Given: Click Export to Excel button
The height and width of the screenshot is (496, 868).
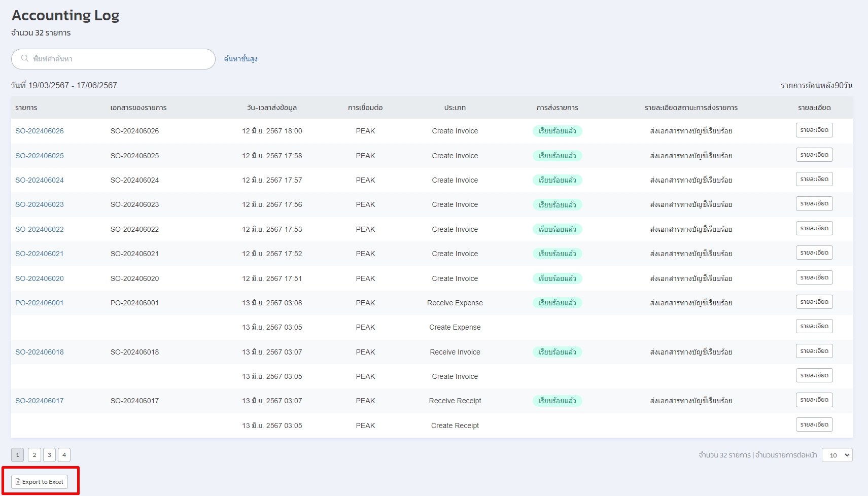Looking at the screenshot, I should point(40,482).
